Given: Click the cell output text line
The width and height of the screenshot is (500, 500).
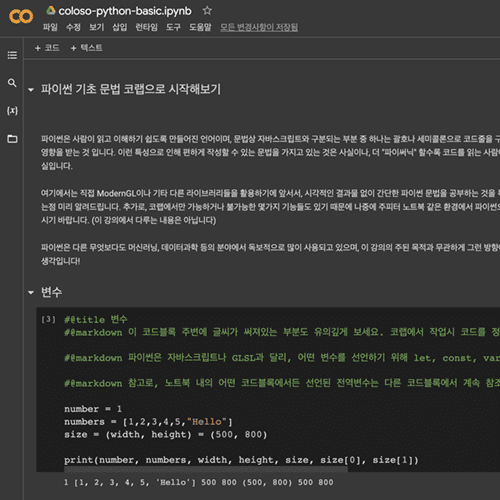Looking at the screenshot, I should point(199,482).
